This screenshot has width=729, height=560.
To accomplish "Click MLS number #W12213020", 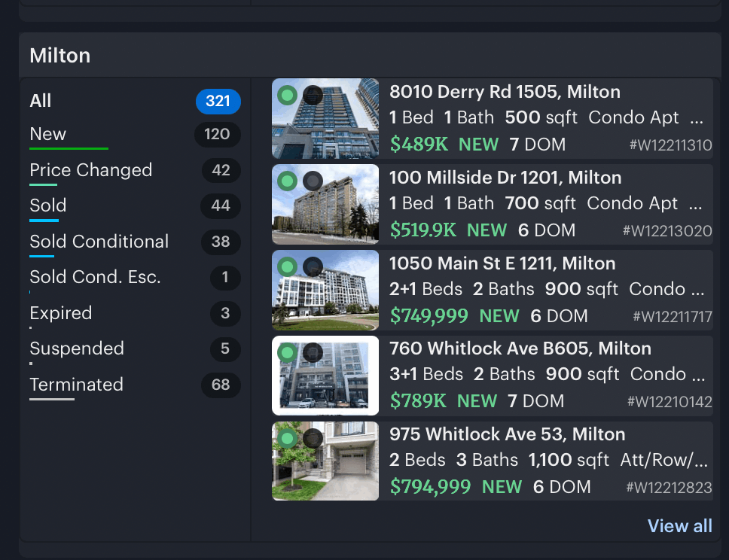I will [x=667, y=231].
